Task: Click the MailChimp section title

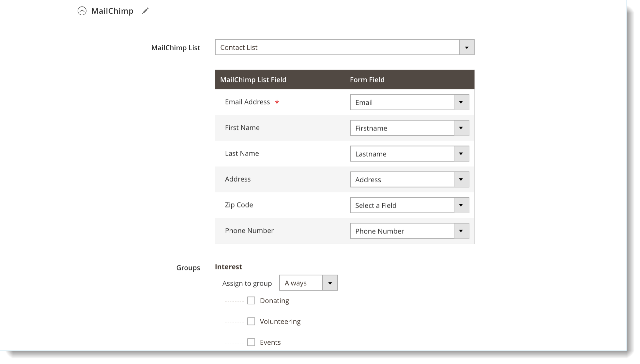Action: click(112, 11)
